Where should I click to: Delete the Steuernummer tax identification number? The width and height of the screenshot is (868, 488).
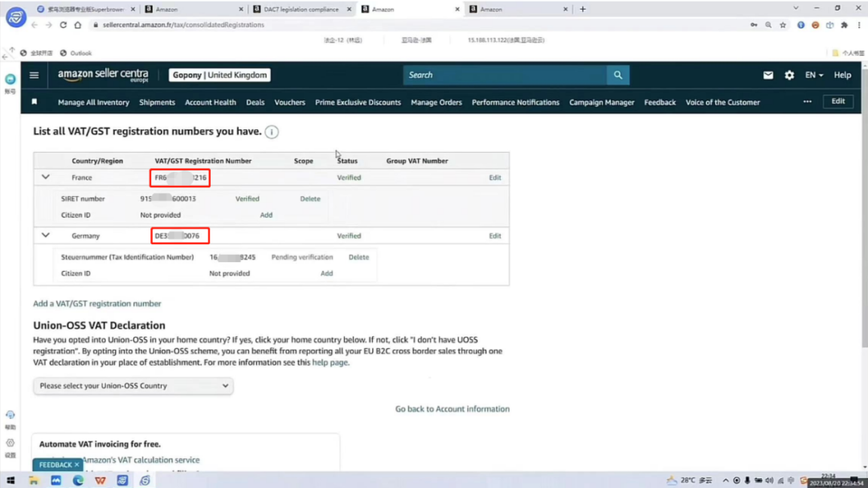pyautogui.click(x=358, y=257)
